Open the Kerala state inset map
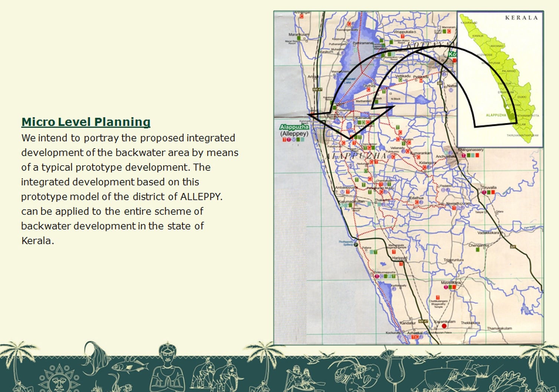Viewport: 559px width, 392px height. 500,79
